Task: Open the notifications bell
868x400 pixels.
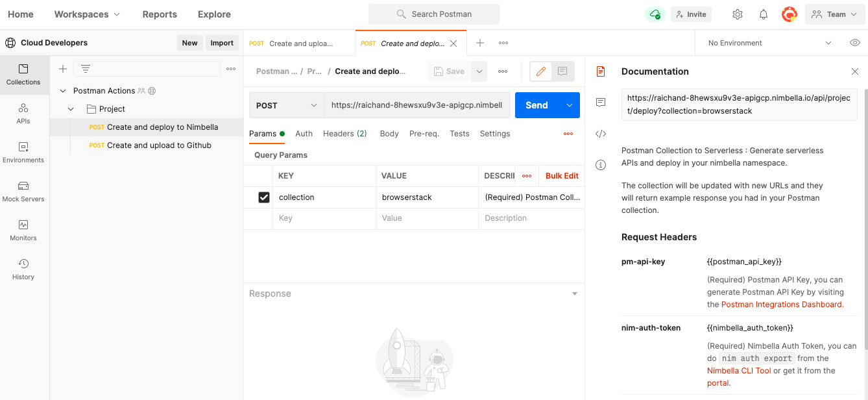Action: click(x=764, y=14)
